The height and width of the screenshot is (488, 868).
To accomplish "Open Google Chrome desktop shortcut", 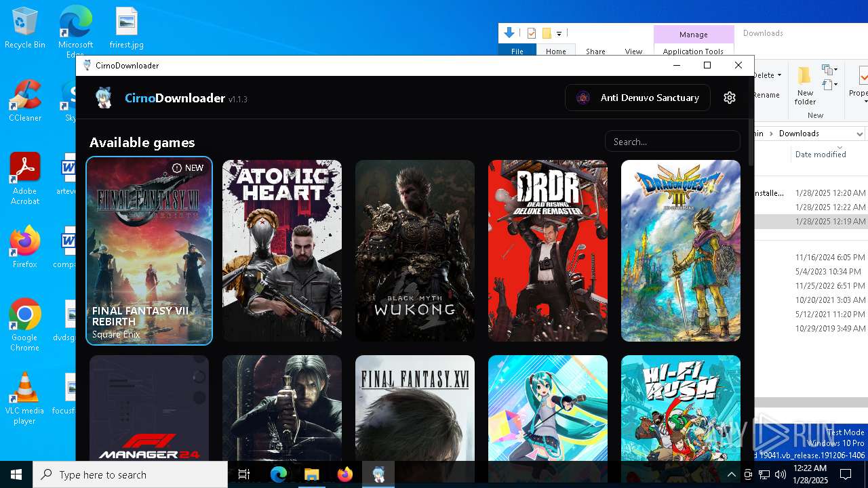I will [25, 325].
